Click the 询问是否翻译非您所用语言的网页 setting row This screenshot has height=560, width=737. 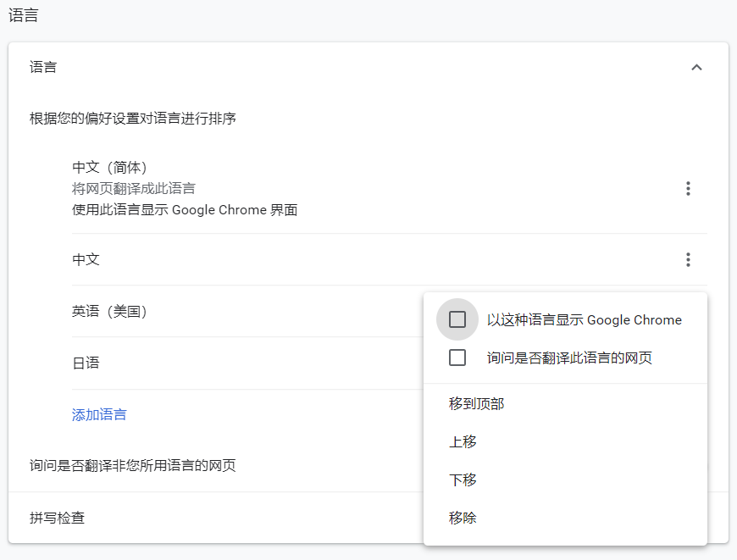tap(132, 465)
